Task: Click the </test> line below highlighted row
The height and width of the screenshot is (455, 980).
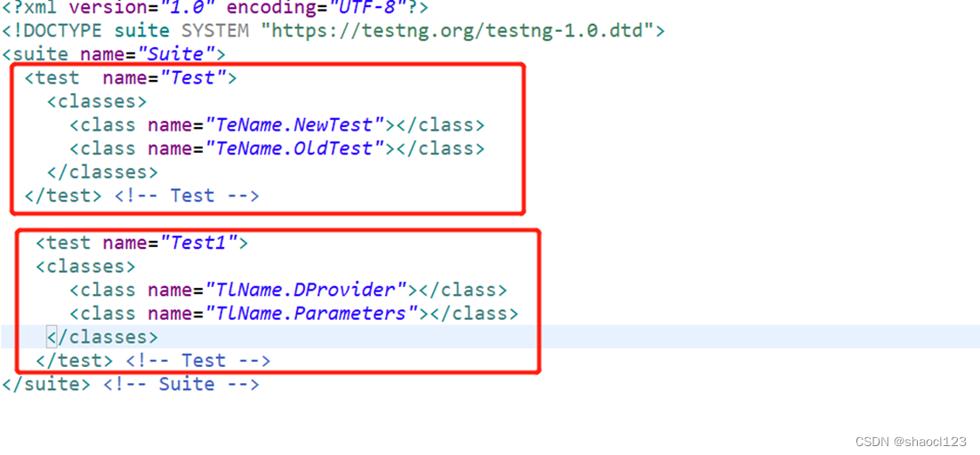Action: click(153, 360)
